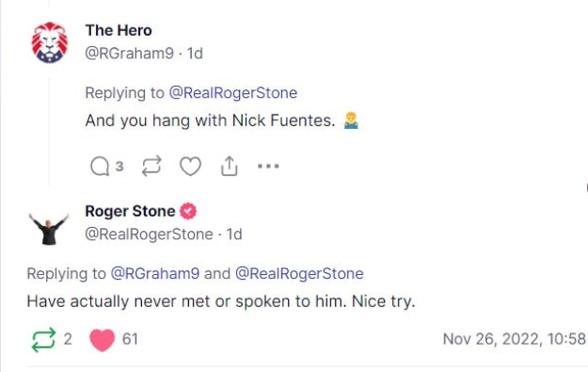This screenshot has height=372, width=588.
Task: Follow @RealRogerStone link in The Hero's reply
Action: pos(233,92)
